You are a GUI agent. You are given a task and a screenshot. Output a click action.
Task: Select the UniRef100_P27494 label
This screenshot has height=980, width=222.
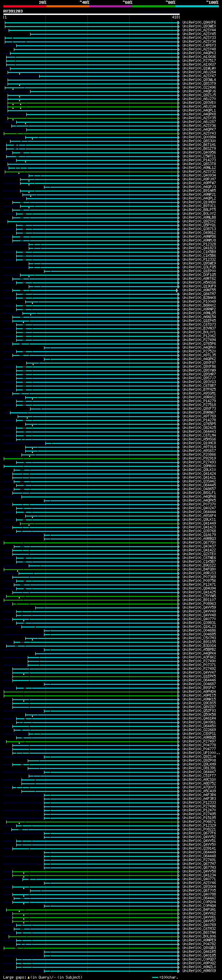tap(199, 340)
